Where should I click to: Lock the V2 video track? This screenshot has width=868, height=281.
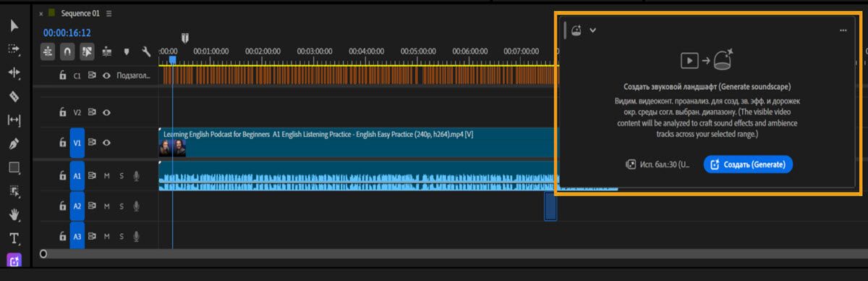pos(63,112)
